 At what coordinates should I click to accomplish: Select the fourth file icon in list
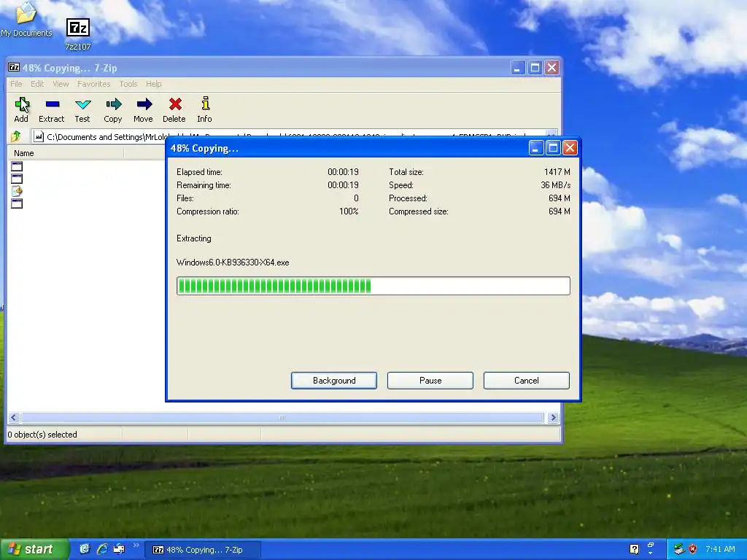(x=17, y=203)
